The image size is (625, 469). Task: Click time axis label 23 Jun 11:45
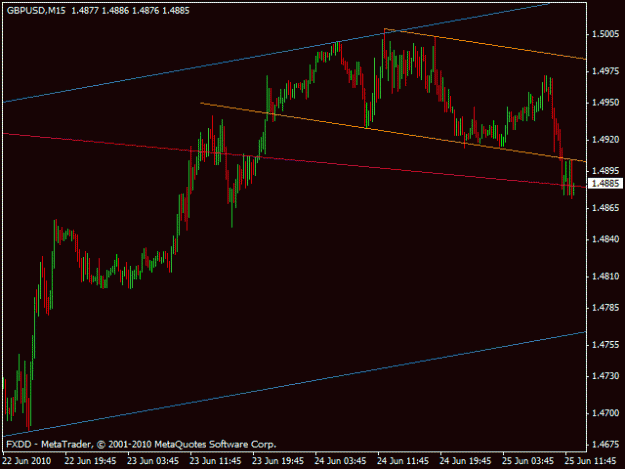pyautogui.click(x=215, y=461)
